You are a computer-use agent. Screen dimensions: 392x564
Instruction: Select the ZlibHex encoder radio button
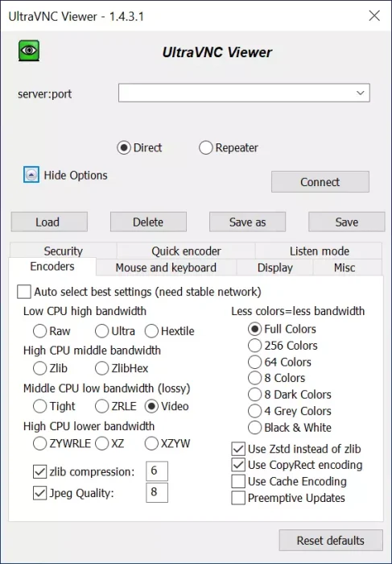click(101, 368)
